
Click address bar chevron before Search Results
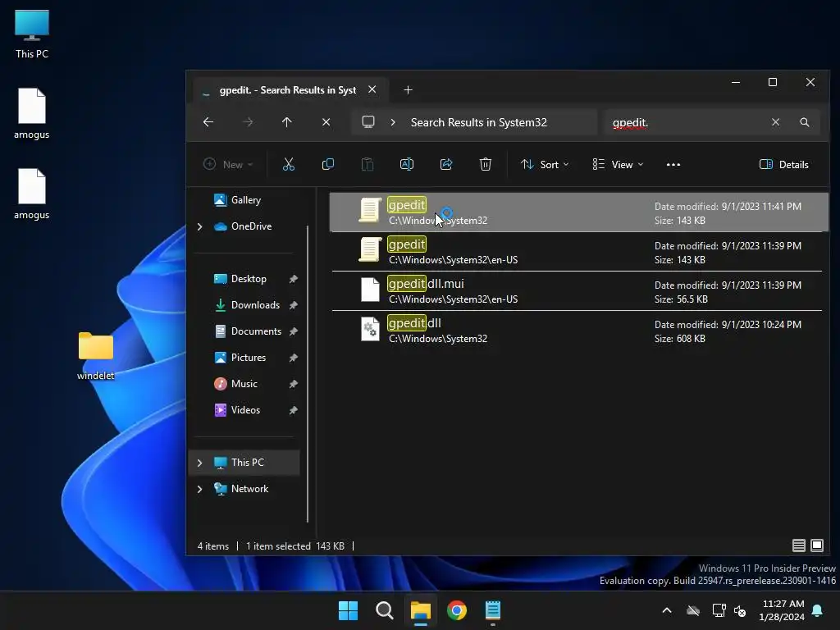(x=393, y=122)
